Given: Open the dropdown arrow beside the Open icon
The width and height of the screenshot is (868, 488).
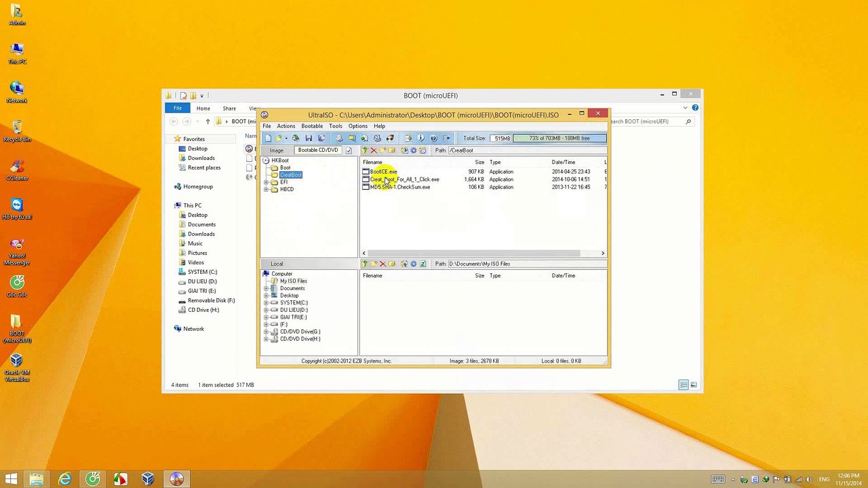Looking at the screenshot, I should pos(285,138).
